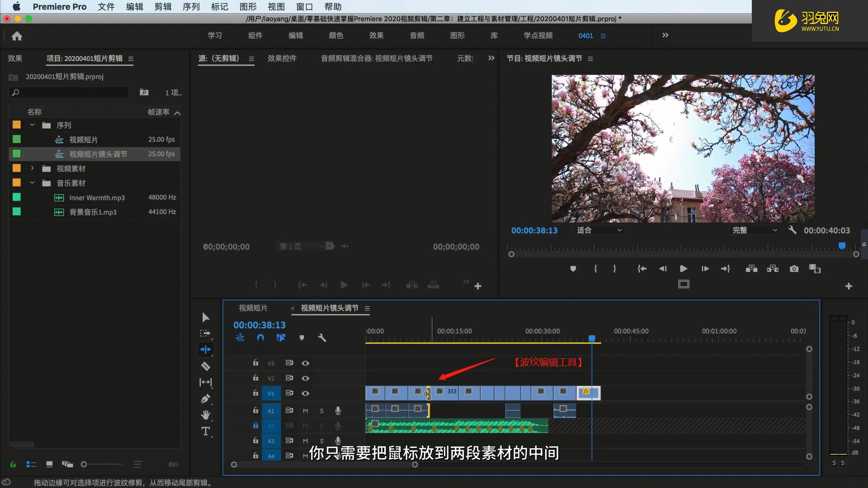Select the Track Select Forward tool

(x=205, y=333)
